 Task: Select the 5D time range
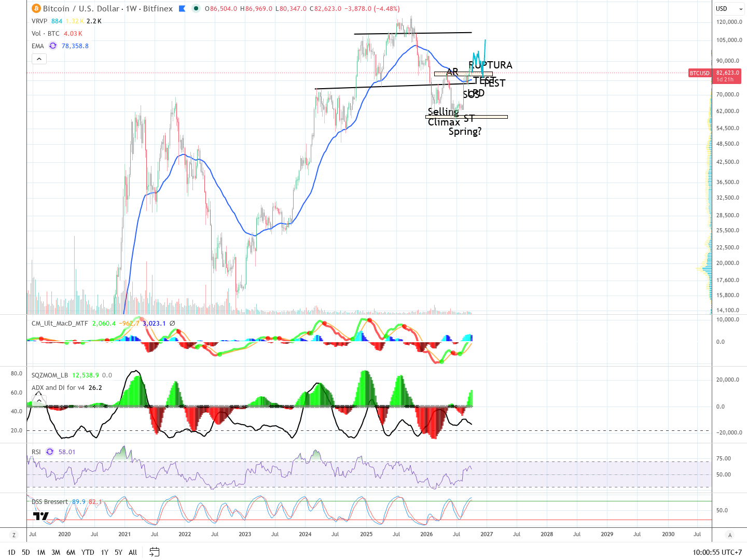click(26, 552)
